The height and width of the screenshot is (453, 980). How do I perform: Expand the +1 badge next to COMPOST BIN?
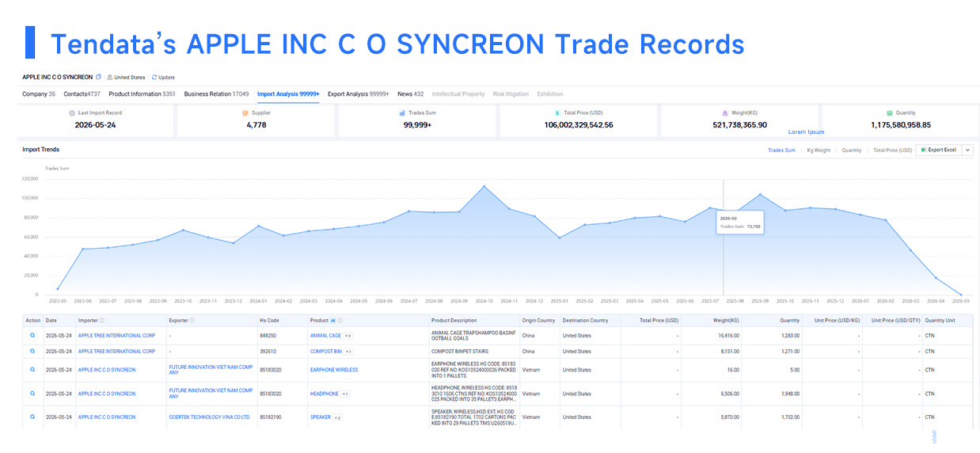coord(348,351)
